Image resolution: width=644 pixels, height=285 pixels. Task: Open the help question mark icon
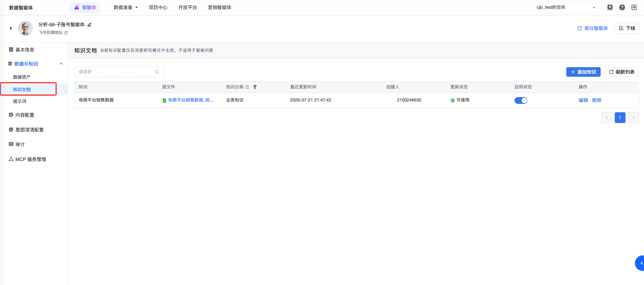(x=622, y=7)
